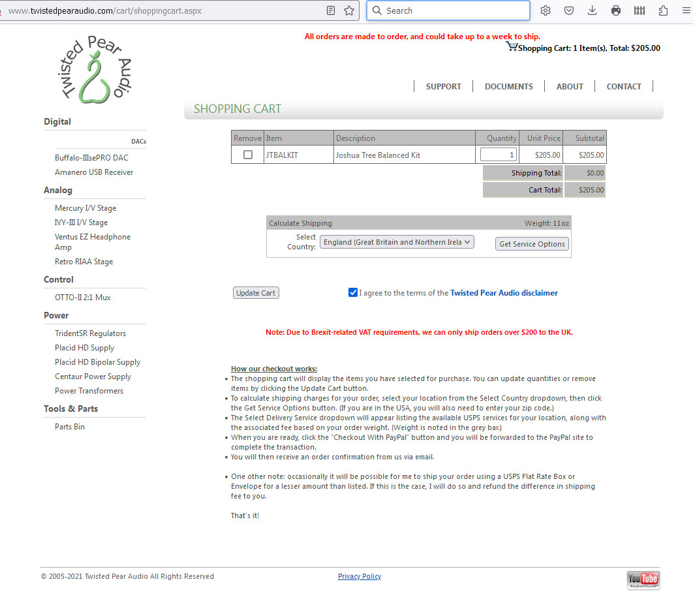This screenshot has height=616, width=693.
Task: Save page to Pocket icon
Action: point(569,10)
